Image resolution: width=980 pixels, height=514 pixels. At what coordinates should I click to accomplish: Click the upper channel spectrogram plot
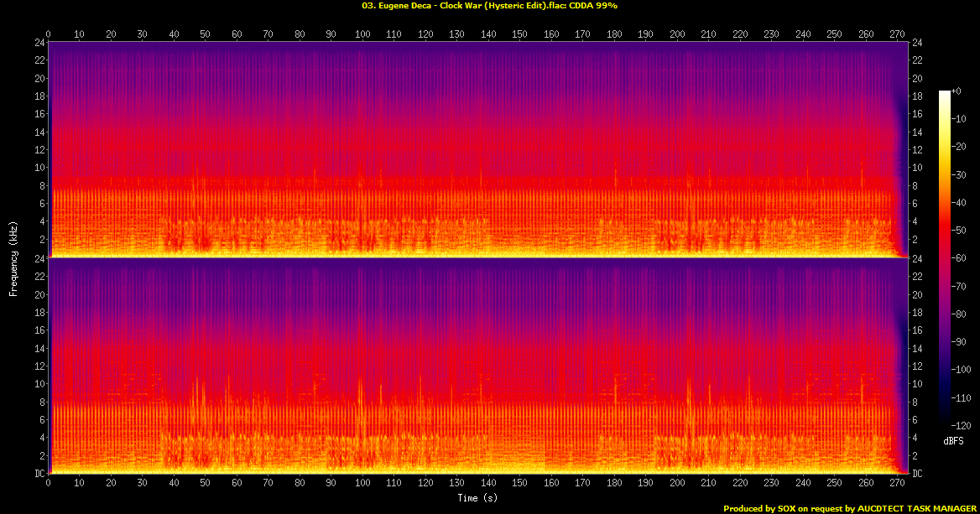[477, 149]
